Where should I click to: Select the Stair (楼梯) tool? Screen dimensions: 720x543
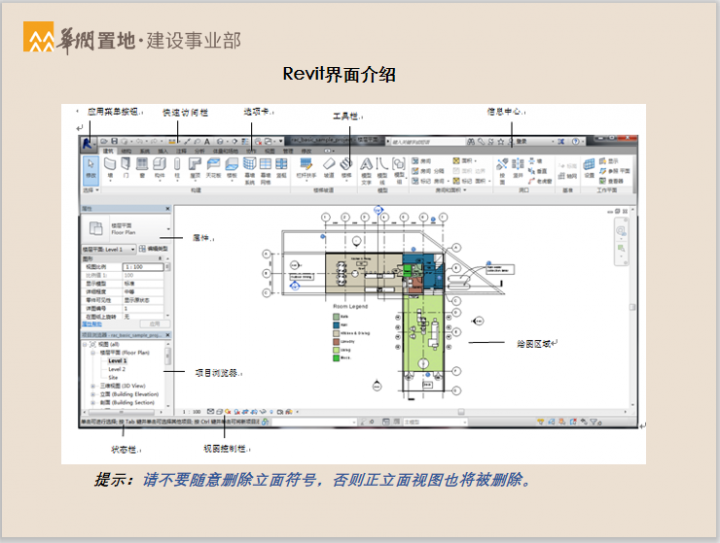tap(346, 167)
